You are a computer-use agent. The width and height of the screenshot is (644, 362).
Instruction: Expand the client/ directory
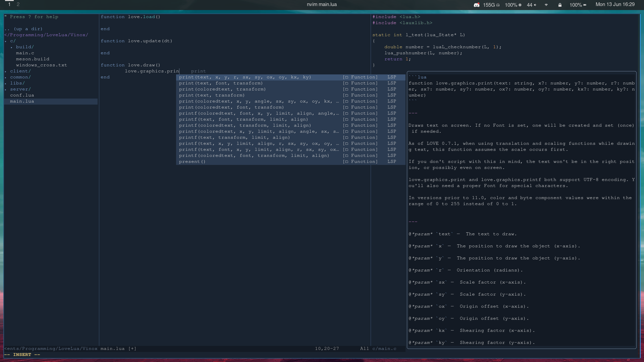20,71
